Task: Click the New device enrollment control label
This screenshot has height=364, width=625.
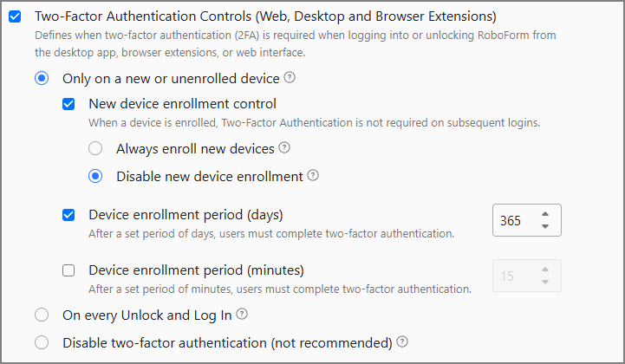Action: point(182,104)
